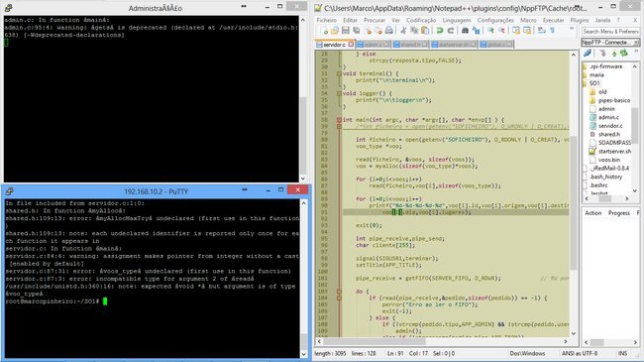Click the Search Menu & Preferences field

(x=610, y=32)
